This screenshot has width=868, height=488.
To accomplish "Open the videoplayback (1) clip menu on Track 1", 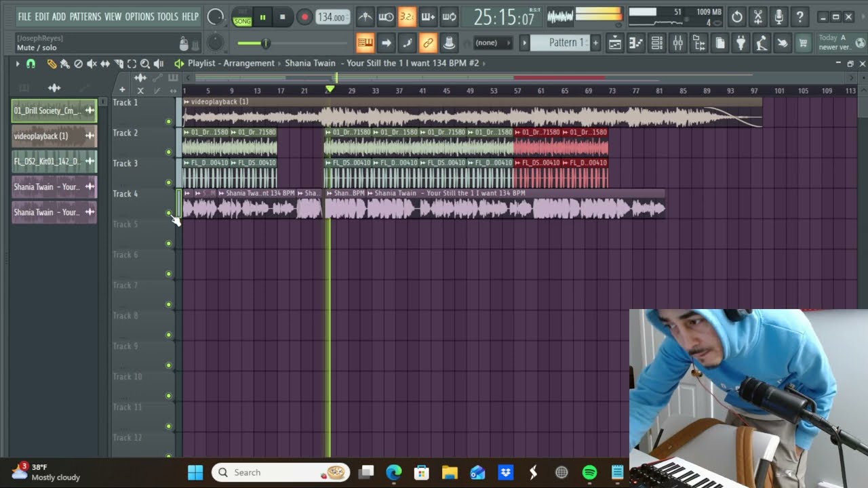I will pos(186,102).
